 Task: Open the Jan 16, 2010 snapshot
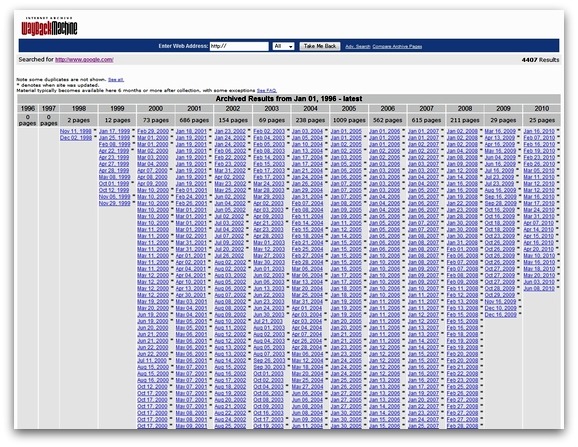(x=539, y=131)
